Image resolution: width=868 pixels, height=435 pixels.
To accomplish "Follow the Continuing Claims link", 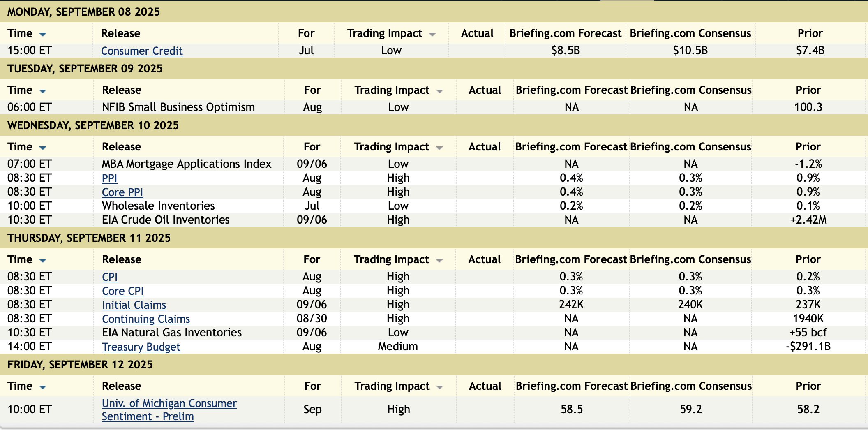I will pos(146,319).
